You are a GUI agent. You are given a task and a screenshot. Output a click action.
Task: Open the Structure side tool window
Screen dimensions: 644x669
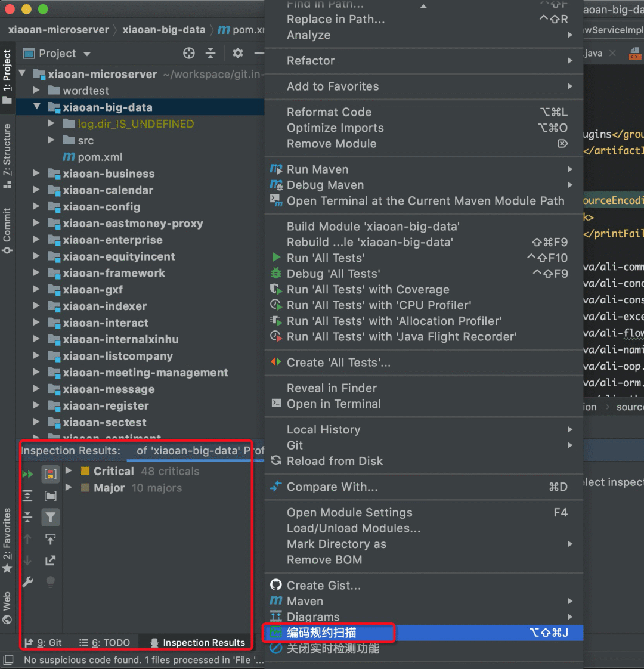[7, 156]
